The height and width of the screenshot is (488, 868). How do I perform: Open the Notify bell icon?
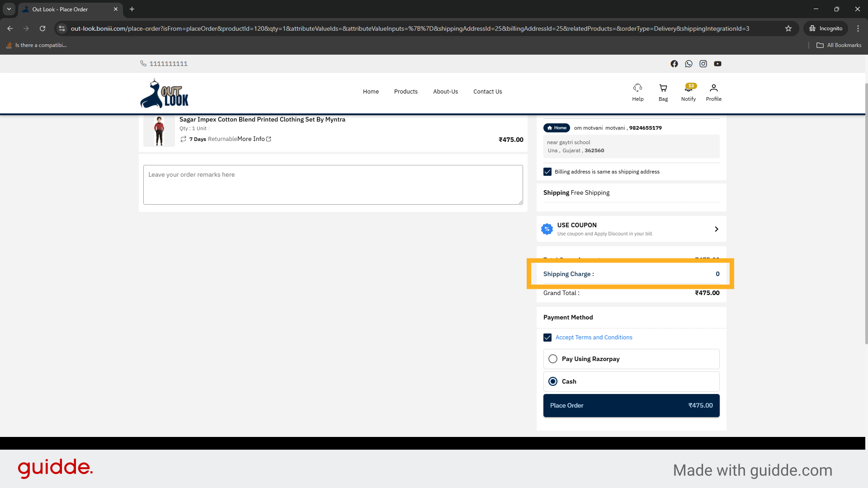688,88
